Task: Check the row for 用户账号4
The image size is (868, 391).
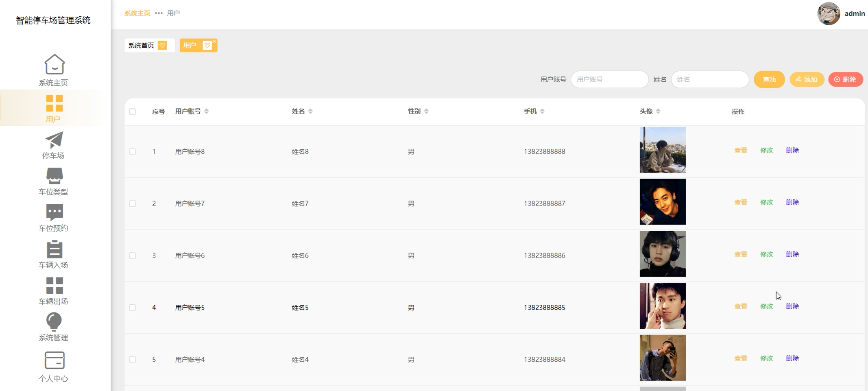Action: (x=133, y=360)
